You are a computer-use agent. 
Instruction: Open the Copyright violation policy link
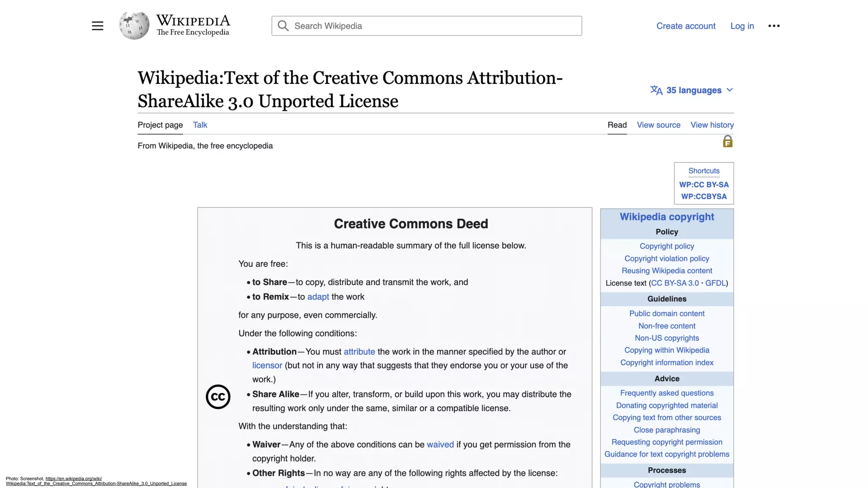click(x=666, y=258)
